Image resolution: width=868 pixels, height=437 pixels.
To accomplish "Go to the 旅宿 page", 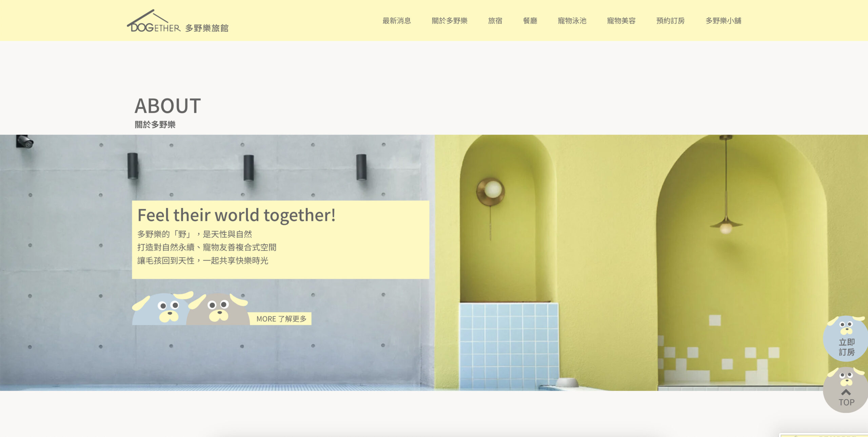I will [495, 21].
